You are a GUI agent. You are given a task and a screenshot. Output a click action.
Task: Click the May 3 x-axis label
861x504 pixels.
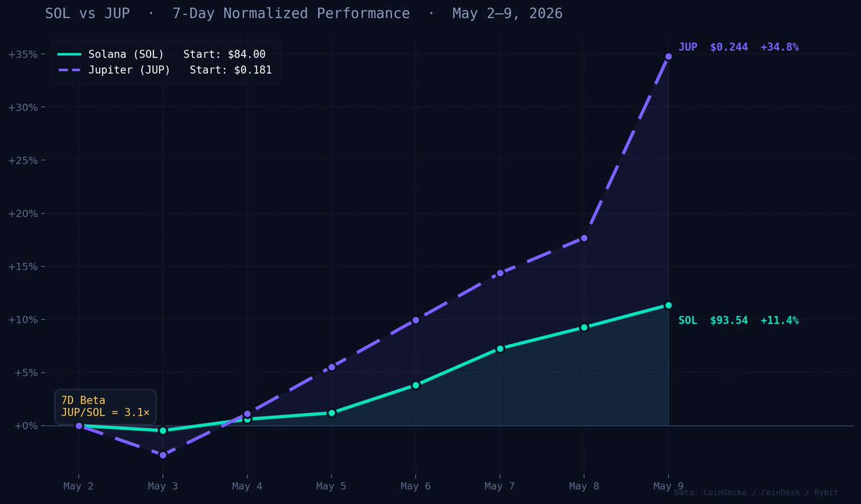coord(163,487)
